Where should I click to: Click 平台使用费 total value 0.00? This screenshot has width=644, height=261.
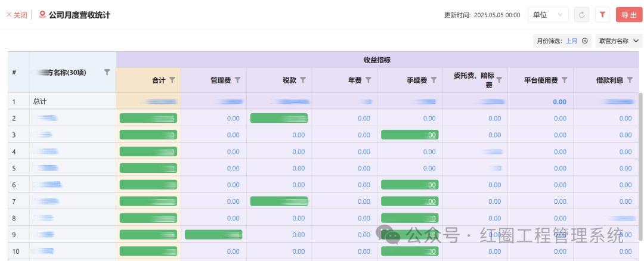[560, 102]
